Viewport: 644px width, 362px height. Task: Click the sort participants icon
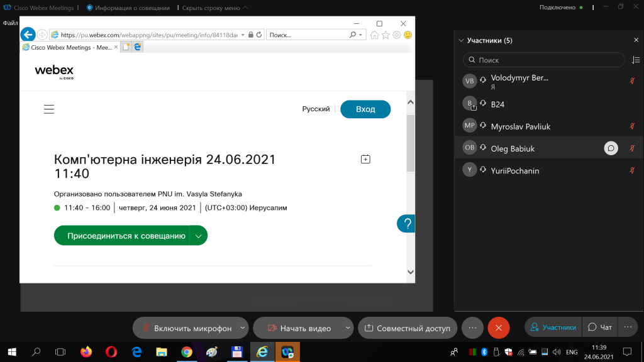635,60
